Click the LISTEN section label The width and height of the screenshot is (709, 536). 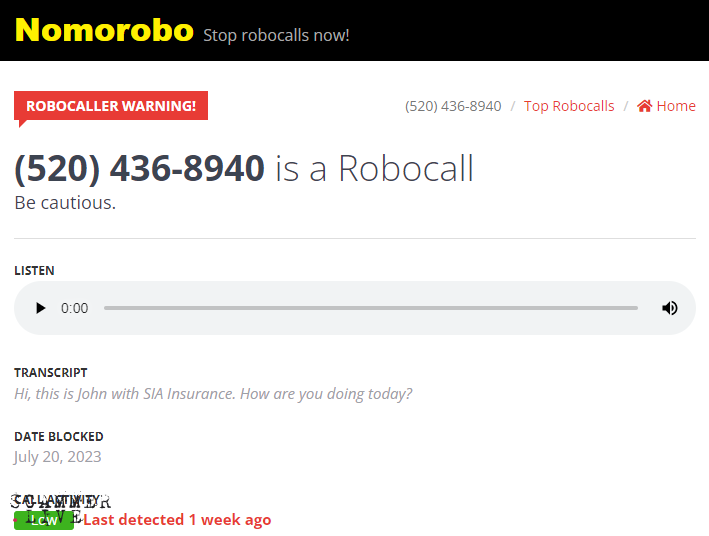coord(34,270)
